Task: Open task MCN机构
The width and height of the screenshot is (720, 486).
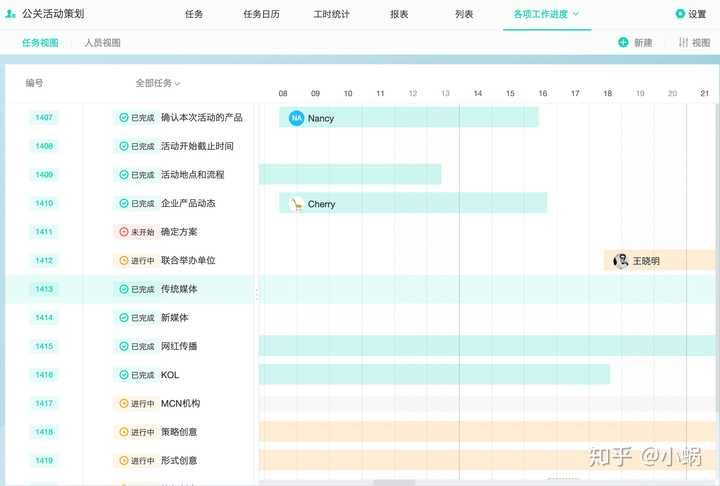Action: [x=180, y=403]
